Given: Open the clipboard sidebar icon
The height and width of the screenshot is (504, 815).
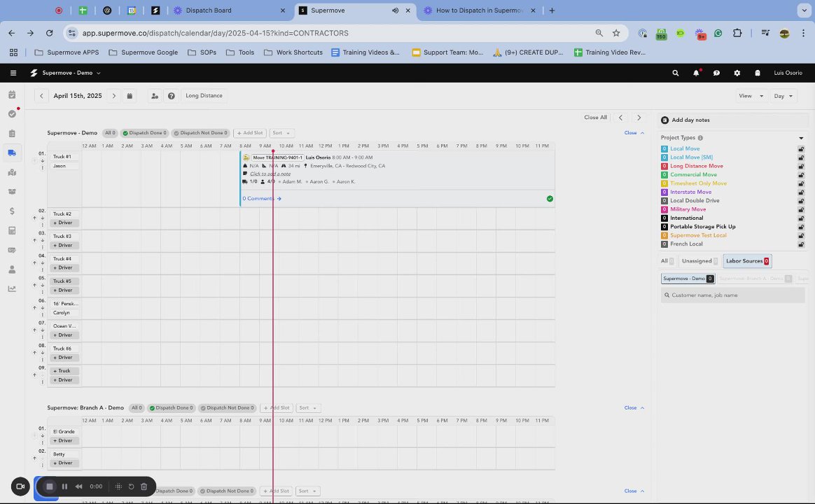Looking at the screenshot, I should (x=12, y=134).
